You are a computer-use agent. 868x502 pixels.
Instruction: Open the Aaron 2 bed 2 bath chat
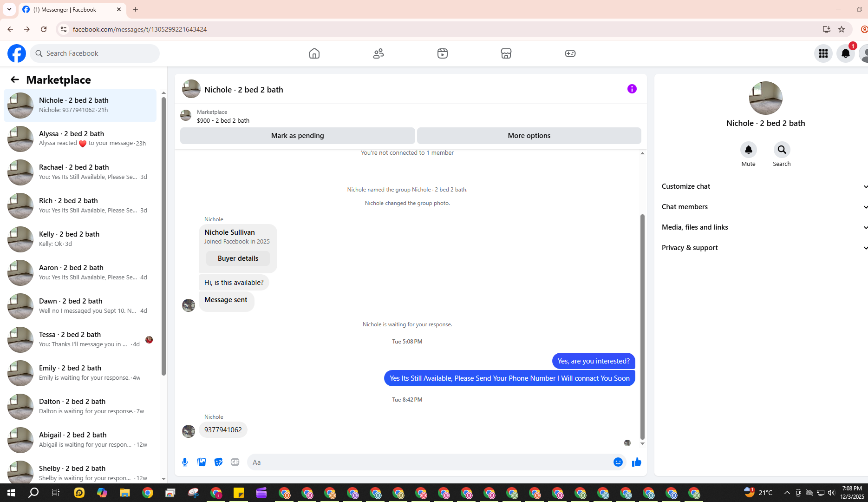click(x=80, y=273)
